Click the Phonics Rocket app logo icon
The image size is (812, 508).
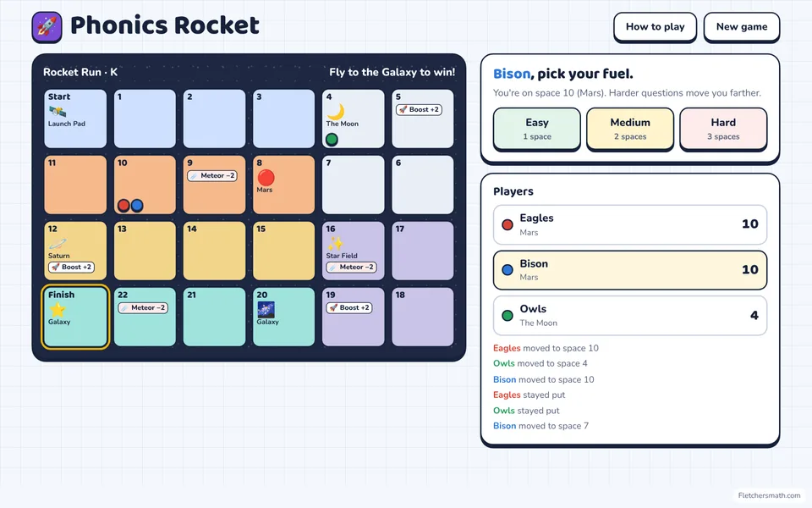tap(47, 27)
